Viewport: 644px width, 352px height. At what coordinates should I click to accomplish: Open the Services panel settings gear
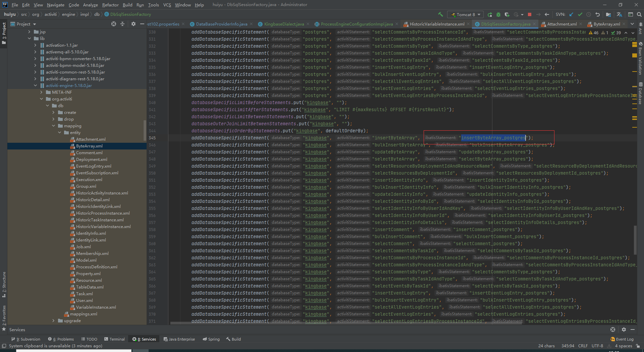click(624, 329)
